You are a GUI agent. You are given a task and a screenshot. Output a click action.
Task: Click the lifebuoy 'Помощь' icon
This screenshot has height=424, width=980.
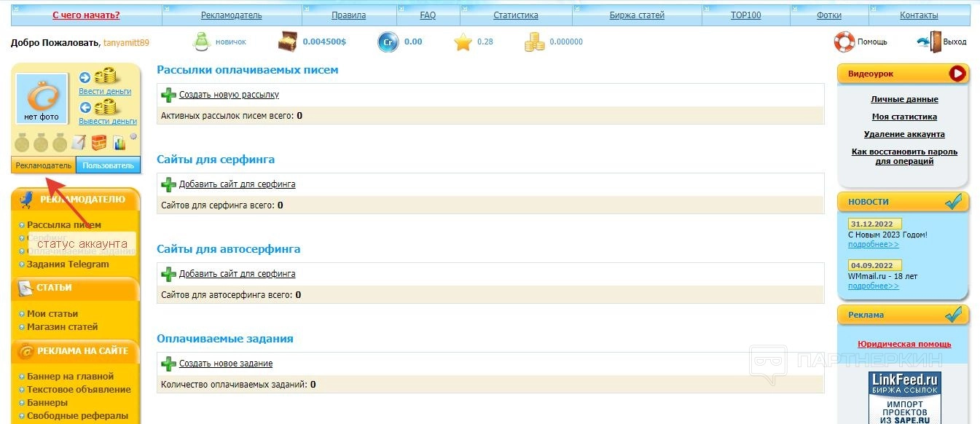844,42
